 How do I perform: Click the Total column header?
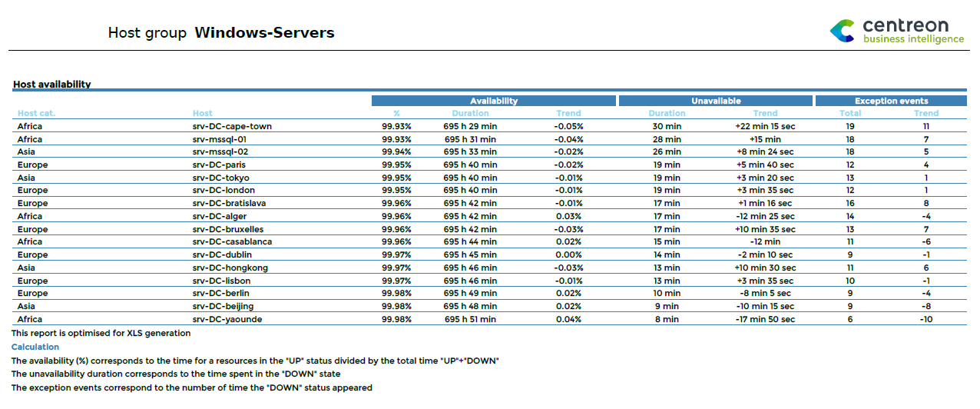click(850, 114)
